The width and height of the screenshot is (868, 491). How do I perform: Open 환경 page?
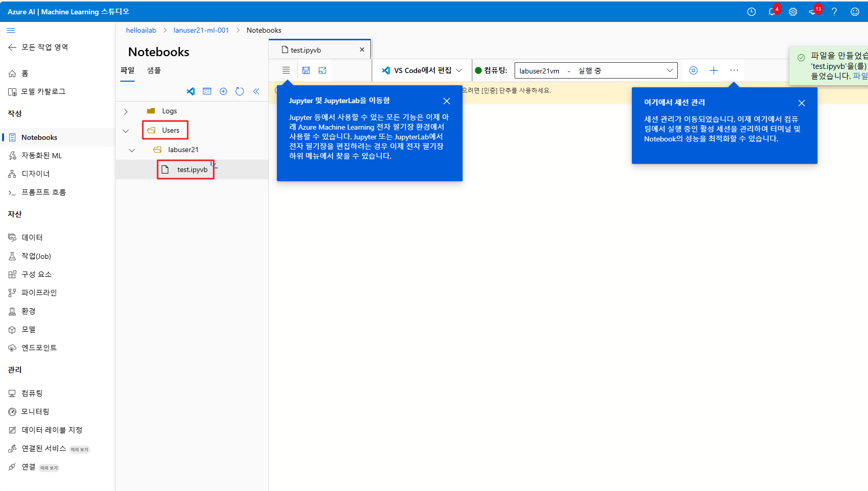click(x=58, y=311)
